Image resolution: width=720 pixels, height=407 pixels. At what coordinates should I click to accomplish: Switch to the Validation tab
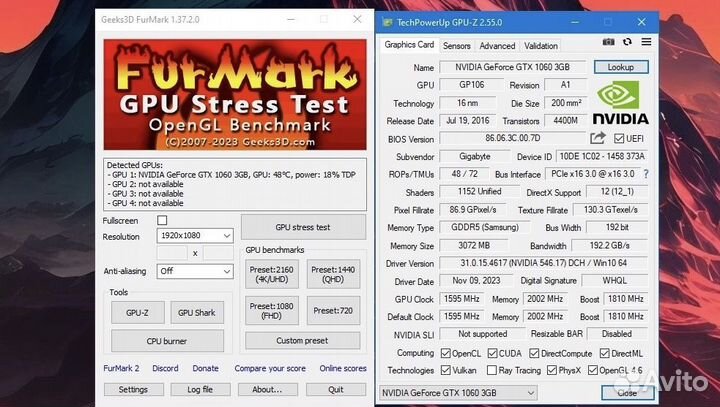coord(541,46)
